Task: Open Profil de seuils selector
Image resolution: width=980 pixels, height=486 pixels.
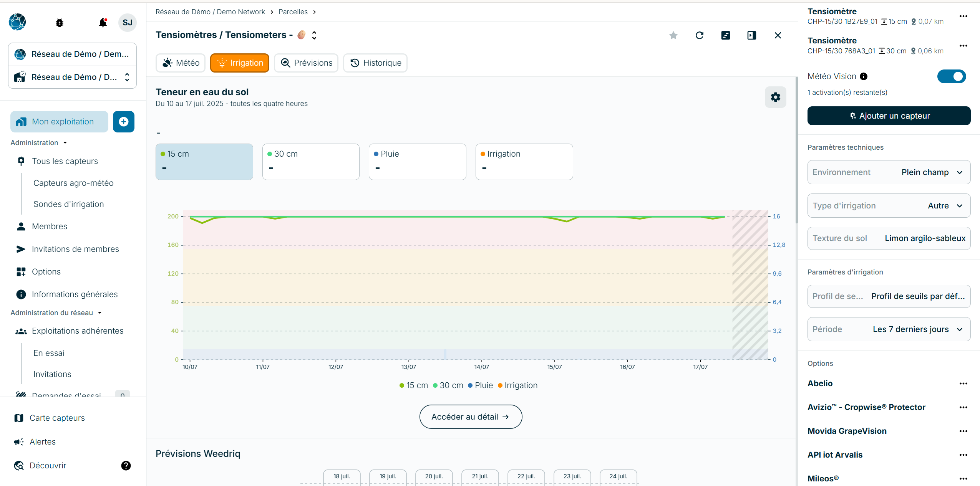Action: (889, 296)
